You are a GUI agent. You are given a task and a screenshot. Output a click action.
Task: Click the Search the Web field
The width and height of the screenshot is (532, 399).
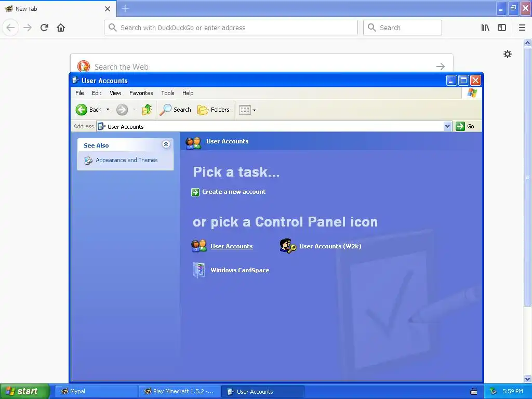coord(262,63)
